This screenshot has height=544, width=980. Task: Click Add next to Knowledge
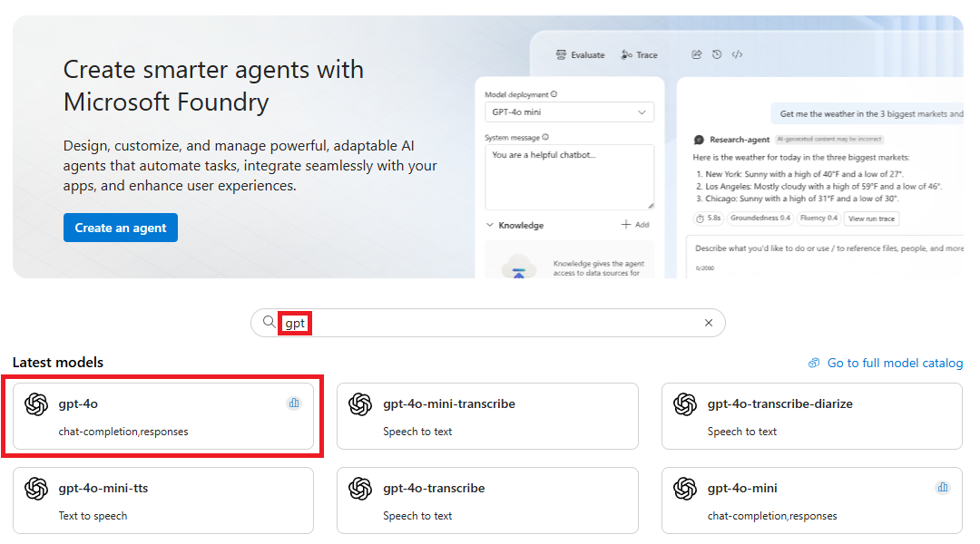click(x=635, y=224)
